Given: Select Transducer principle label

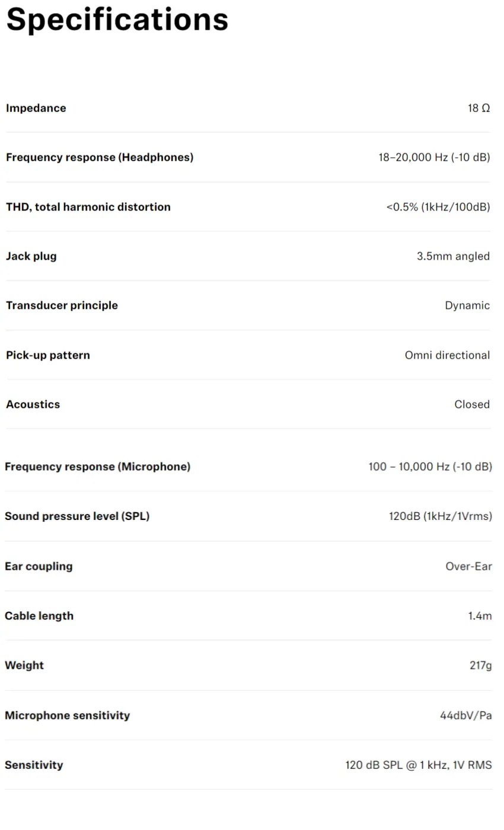Looking at the screenshot, I should point(62,305).
